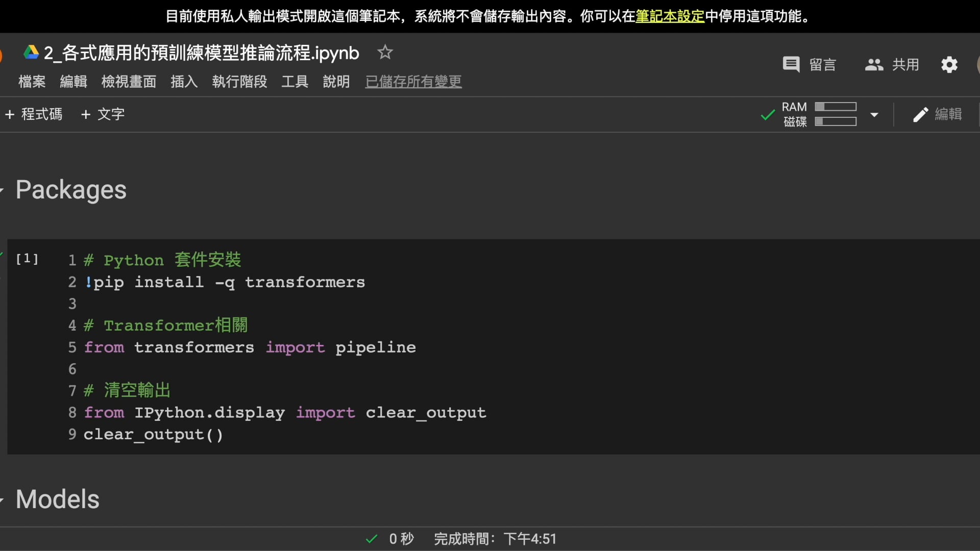
Task: Click the execution status checkmark at bottom
Action: coord(372,539)
